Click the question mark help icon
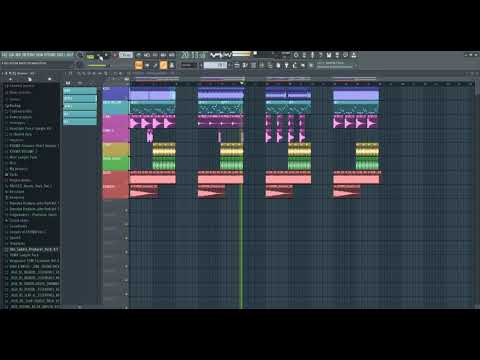Image resolution: width=480 pixels, height=360 pixels. (x=321, y=55)
